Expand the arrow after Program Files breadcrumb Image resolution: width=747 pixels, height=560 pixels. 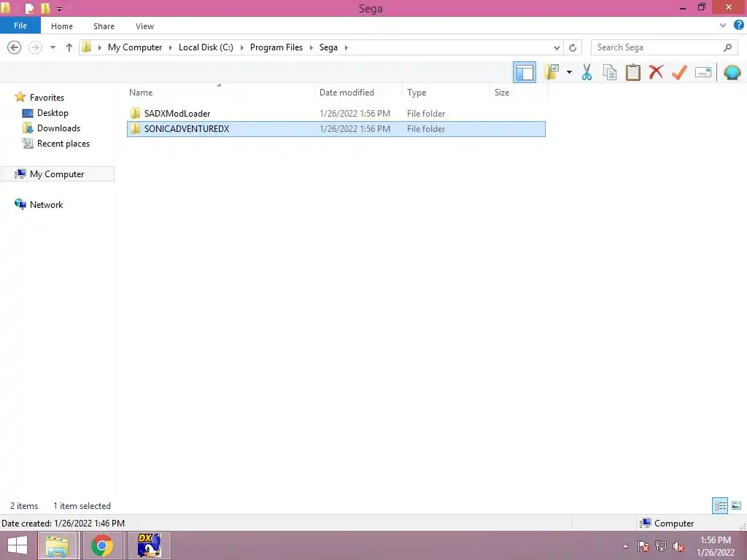point(311,47)
